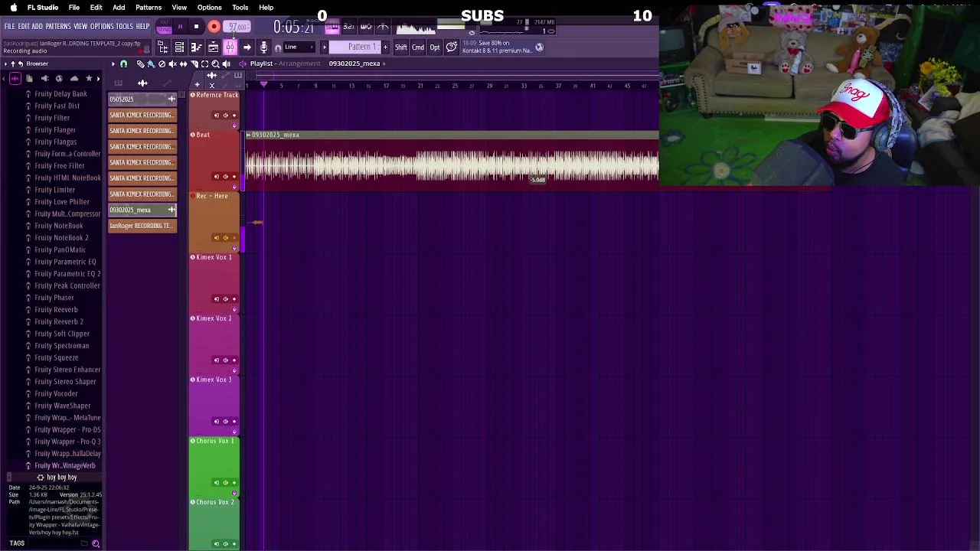Switch browser to cloud library tab
The height and width of the screenshot is (551, 980).
[x=74, y=78]
